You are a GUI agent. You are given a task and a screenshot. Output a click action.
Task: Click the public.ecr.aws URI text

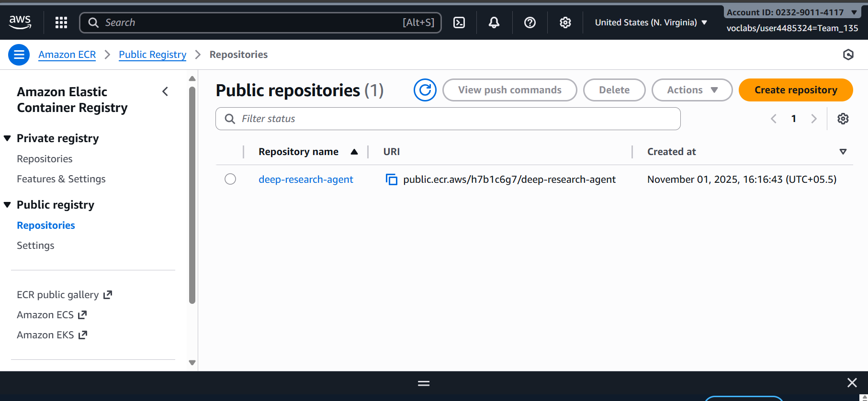pos(509,179)
